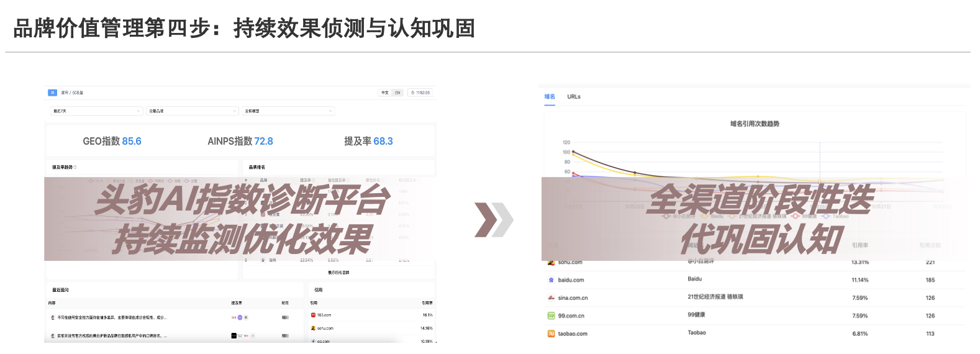
Task: Click 展示所有品牌 to show all brands
Action: pyautogui.click(x=338, y=273)
